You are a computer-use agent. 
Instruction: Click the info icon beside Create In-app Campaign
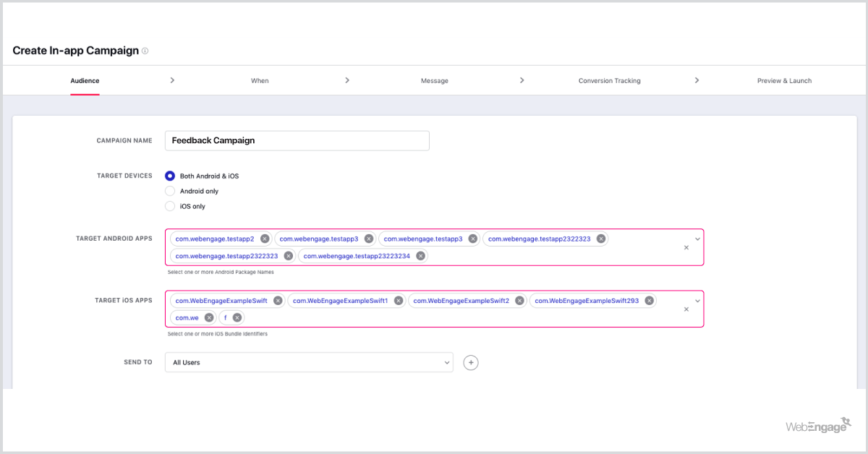(145, 51)
